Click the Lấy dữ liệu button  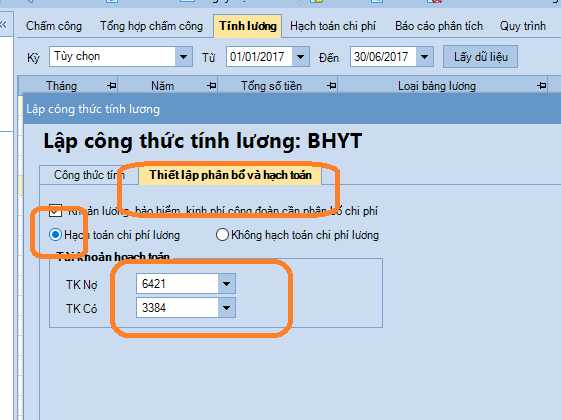pos(480,57)
